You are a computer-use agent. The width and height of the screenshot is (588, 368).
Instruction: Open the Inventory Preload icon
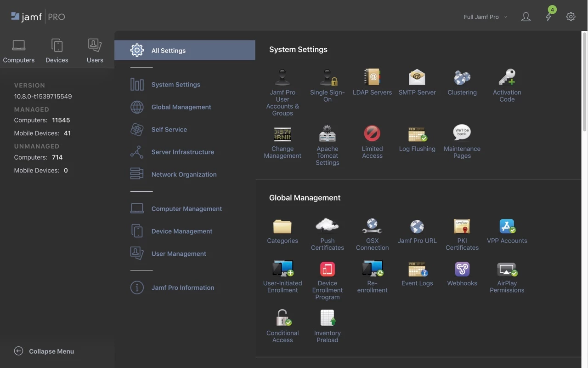(328, 318)
